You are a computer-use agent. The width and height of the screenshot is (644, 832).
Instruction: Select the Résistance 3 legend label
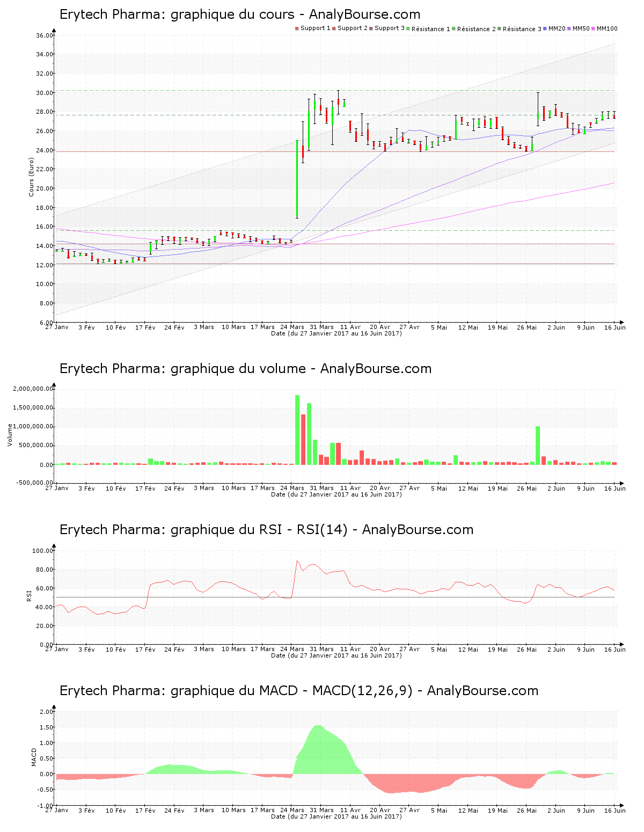[x=522, y=29]
